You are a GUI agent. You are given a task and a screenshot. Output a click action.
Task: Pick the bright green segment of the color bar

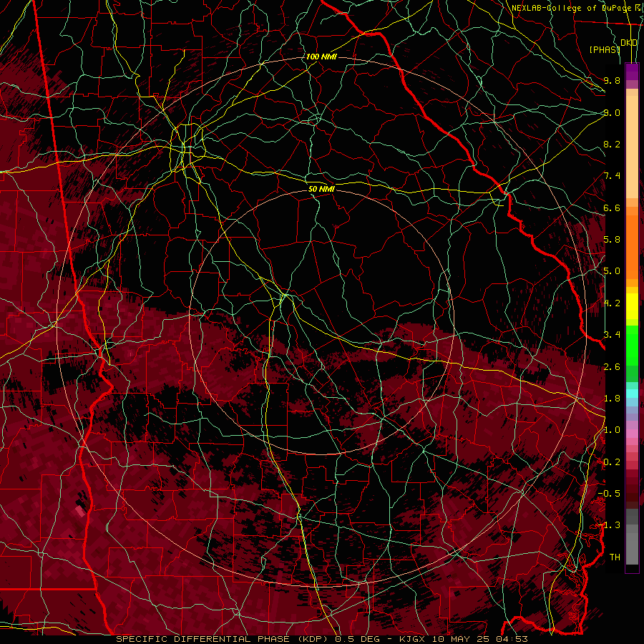[632, 345]
